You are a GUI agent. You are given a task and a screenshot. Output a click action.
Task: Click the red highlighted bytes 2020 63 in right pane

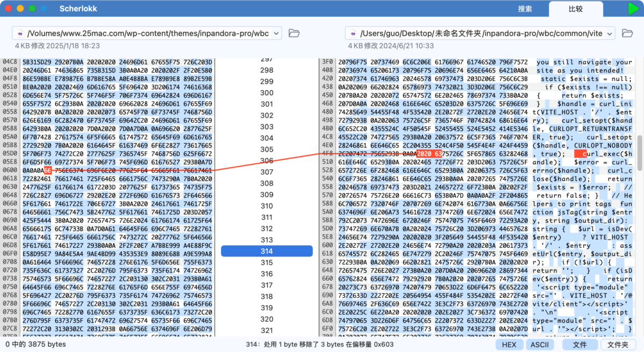pos(429,154)
